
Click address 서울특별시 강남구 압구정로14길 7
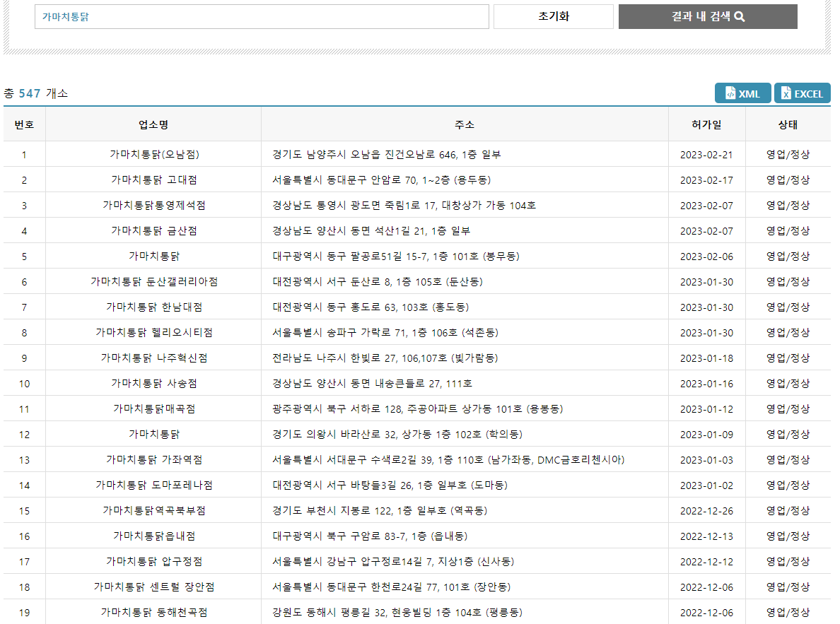coord(393,561)
